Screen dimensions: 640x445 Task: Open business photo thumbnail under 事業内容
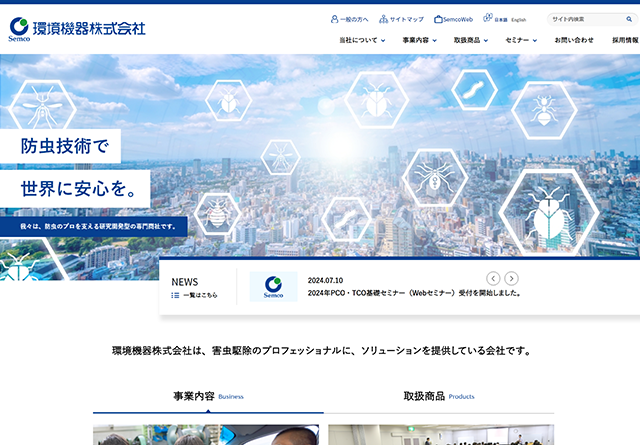coord(206,435)
